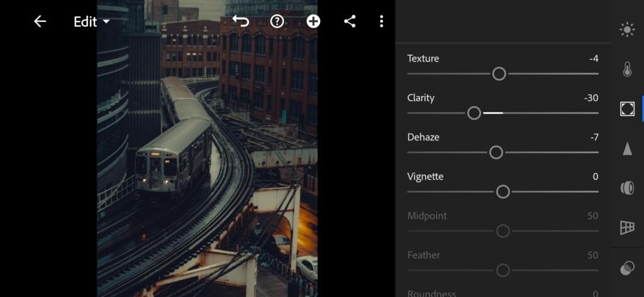
Task: Click the Texture label
Action: pyautogui.click(x=423, y=58)
